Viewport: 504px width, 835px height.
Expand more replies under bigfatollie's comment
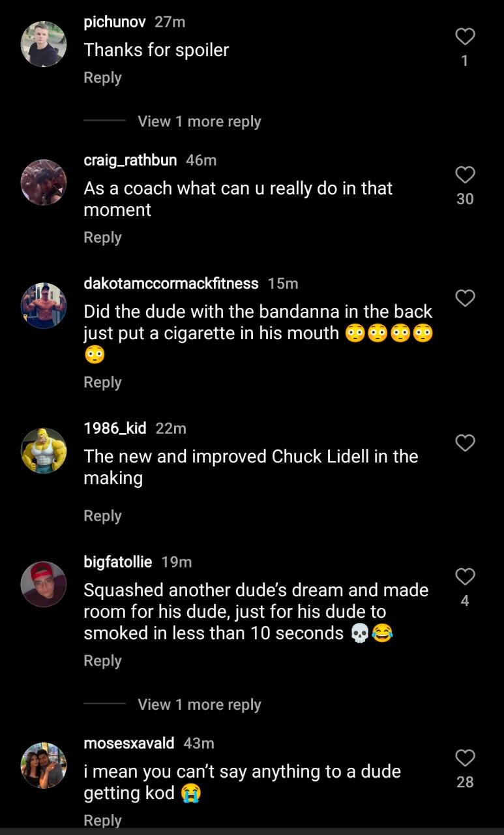[x=199, y=705]
